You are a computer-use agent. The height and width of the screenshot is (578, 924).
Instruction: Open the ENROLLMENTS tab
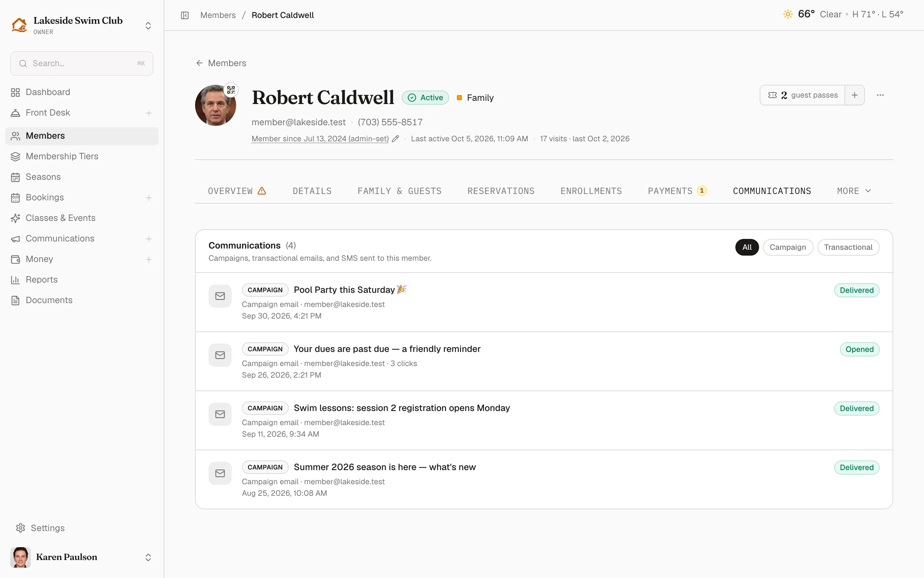coord(591,191)
